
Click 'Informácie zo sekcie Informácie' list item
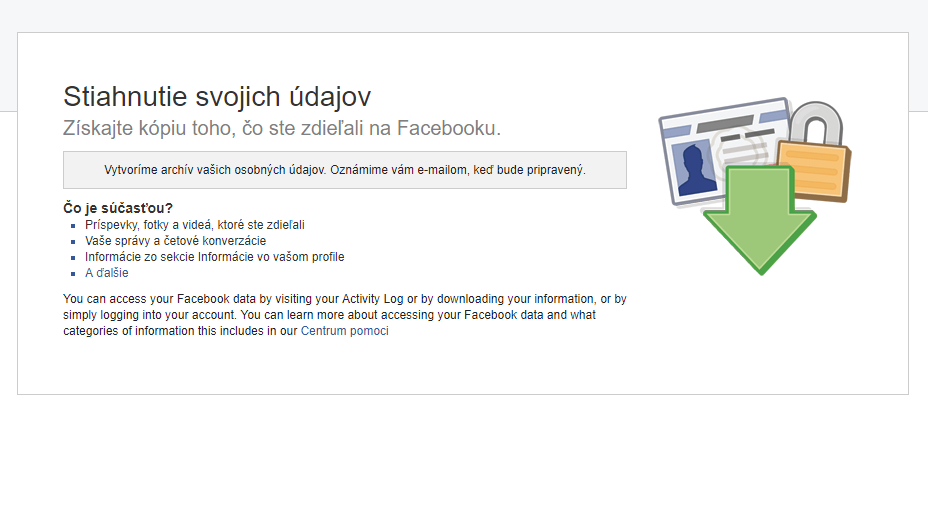(x=214, y=257)
